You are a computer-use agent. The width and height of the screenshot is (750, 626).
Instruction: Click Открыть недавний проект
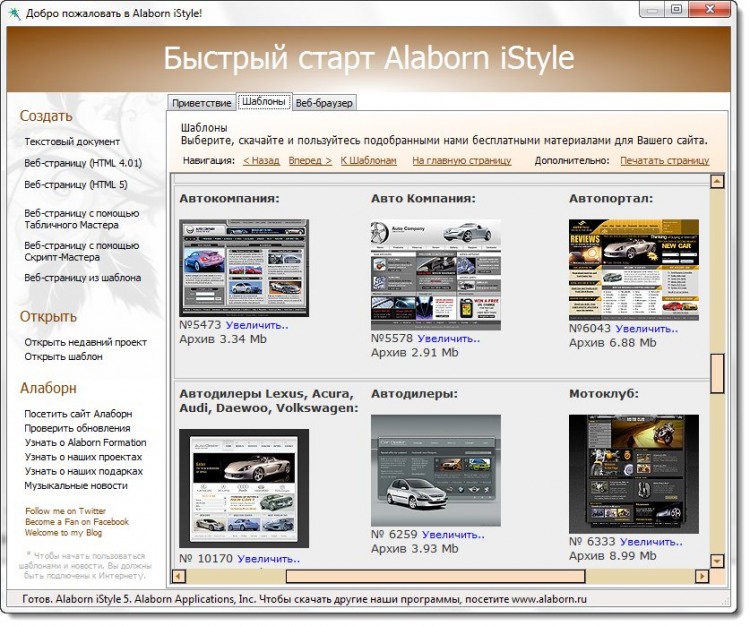tap(86, 342)
